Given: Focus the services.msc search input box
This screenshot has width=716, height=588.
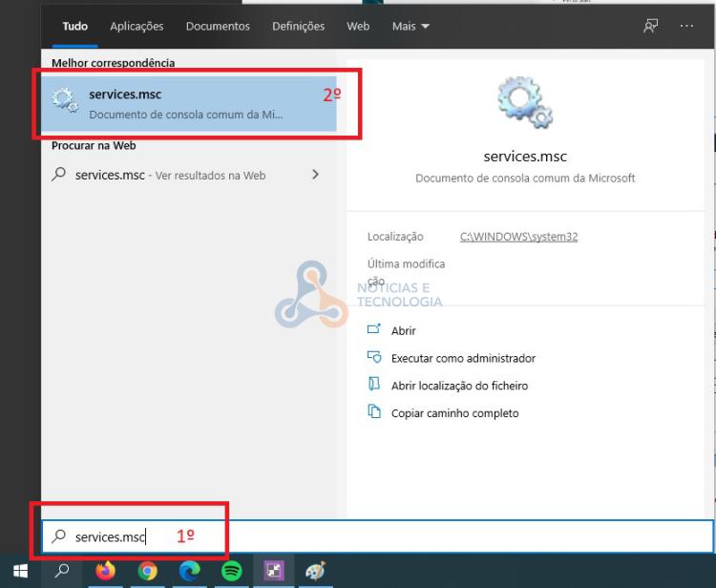Looking at the screenshot, I should tap(378, 536).
